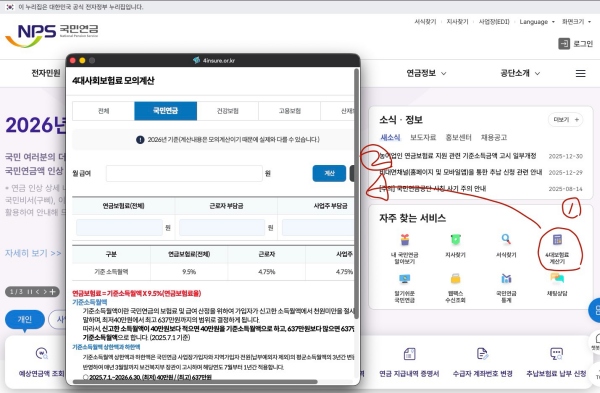Open news item about 농어업인 연금보험료 지원
The image size is (600, 393).
point(457,156)
